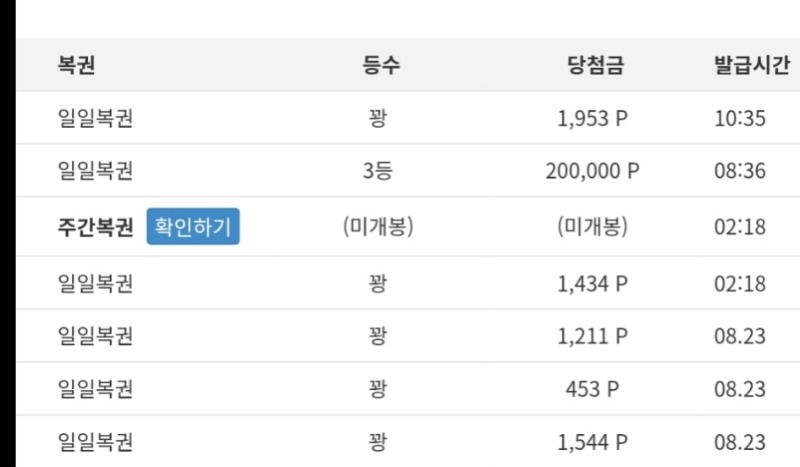
Task: Click the (미개봉) cell under 당첨금
Action: (x=592, y=226)
